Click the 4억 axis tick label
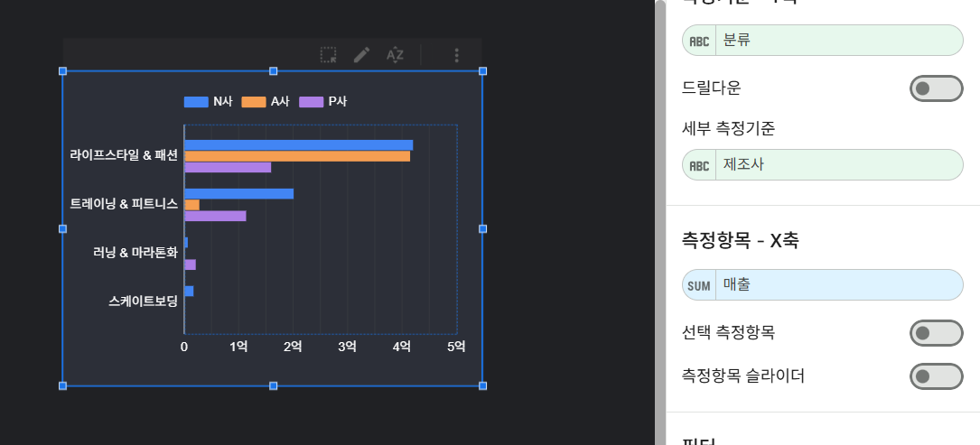The width and height of the screenshot is (980, 445). coord(402,347)
